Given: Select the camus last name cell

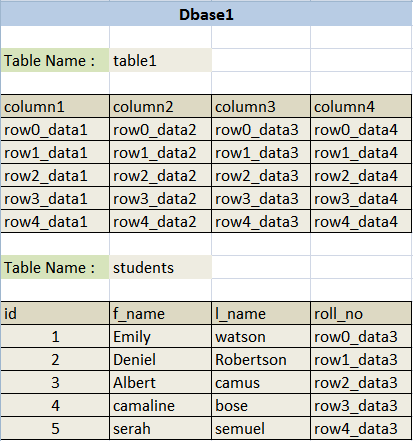Looking at the screenshot, I should pyautogui.click(x=261, y=382).
